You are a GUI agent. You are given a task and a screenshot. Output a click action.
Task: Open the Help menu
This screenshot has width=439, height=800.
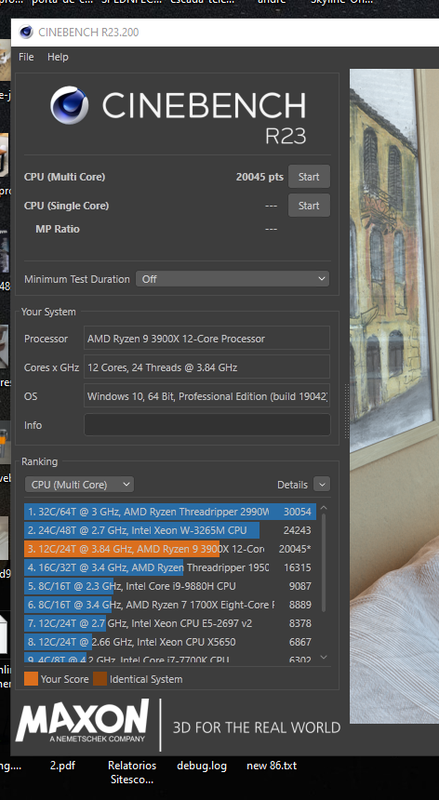pos(58,57)
